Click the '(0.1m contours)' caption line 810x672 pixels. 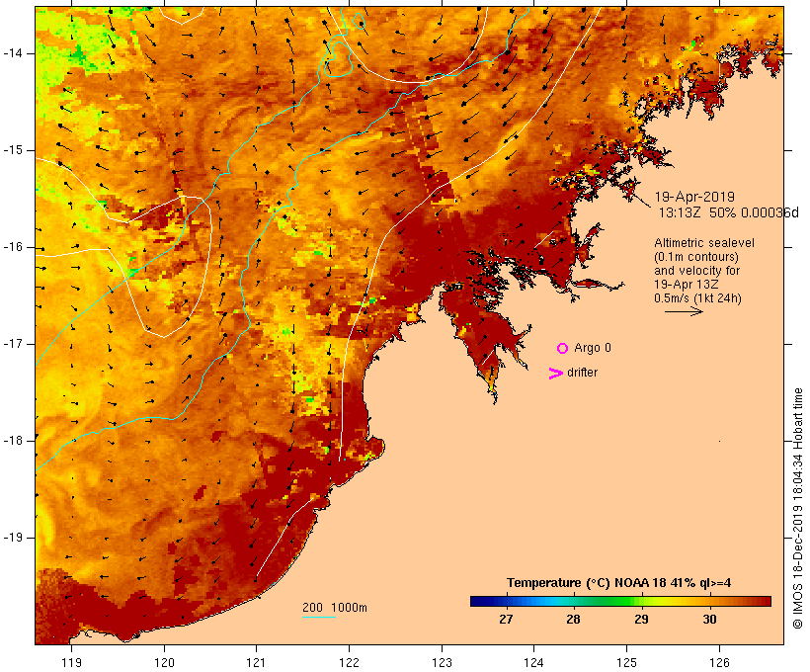[696, 257]
